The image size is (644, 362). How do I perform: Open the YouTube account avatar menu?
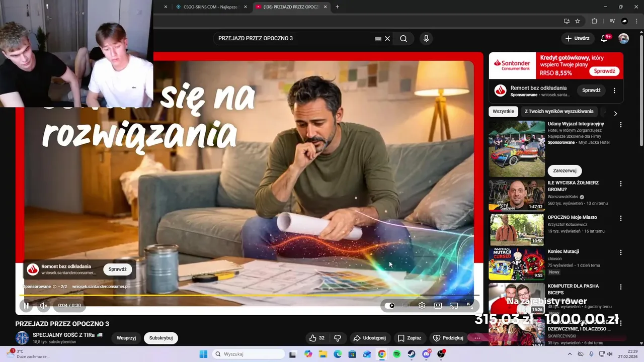(x=623, y=38)
